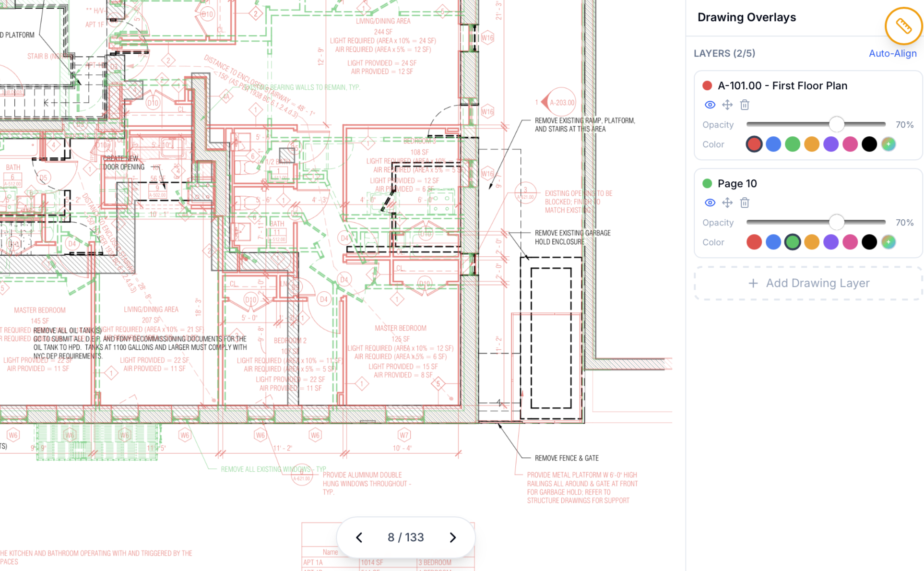Click the A-101.00 opacity slider handle

[837, 124]
